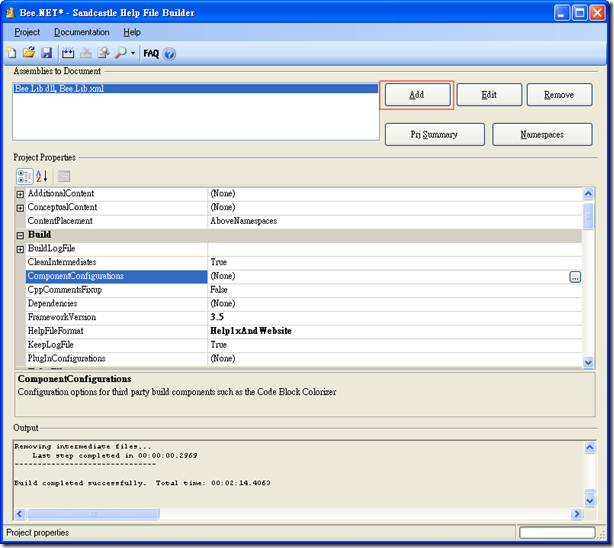This screenshot has height=548, width=614.
Task: Click the application icon in the title bar
Action: click(11, 13)
